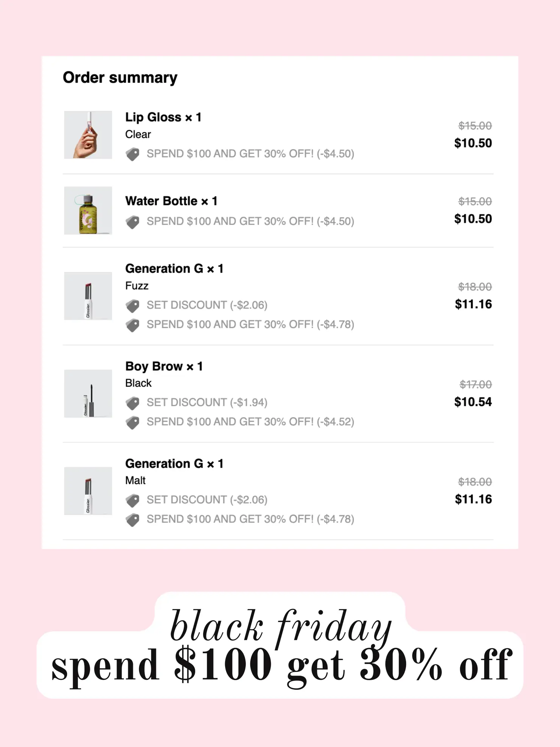Click SET DISCOUNT tag icon for Malt
The image size is (560, 747).
click(133, 500)
